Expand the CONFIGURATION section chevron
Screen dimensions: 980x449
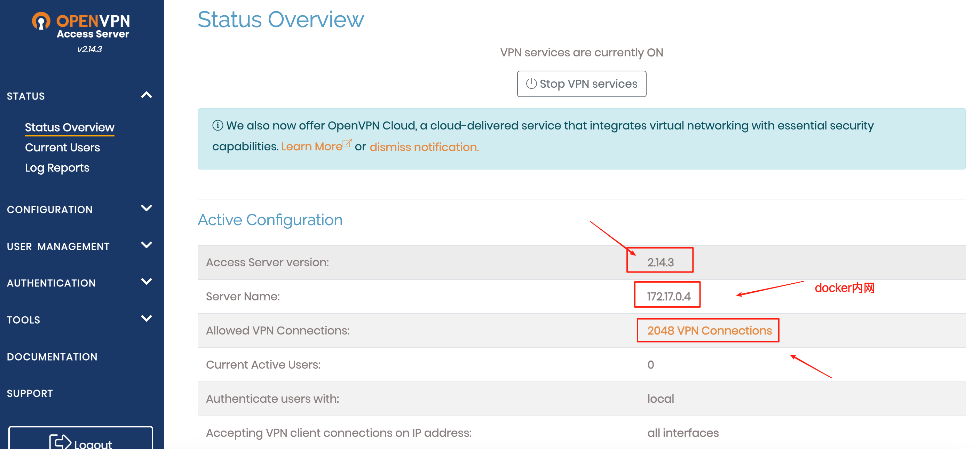(147, 208)
